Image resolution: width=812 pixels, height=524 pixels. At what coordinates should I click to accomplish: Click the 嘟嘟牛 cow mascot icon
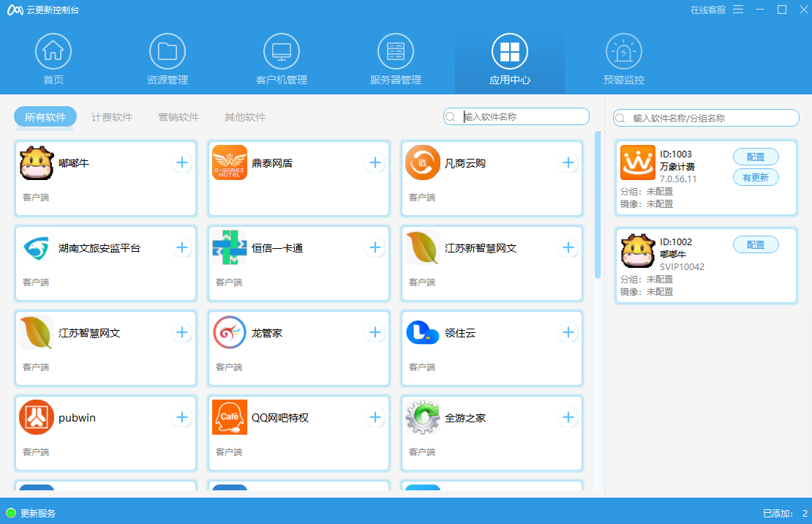pyautogui.click(x=36, y=162)
